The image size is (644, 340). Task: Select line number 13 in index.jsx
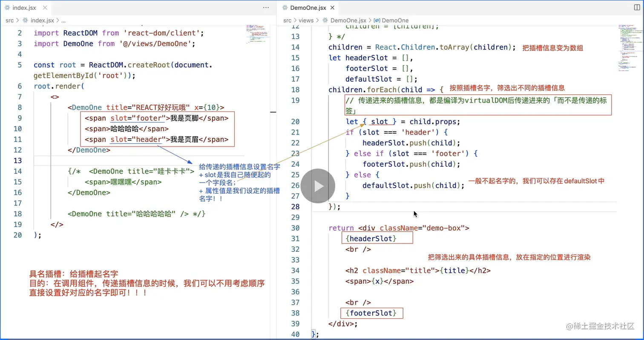(17, 160)
